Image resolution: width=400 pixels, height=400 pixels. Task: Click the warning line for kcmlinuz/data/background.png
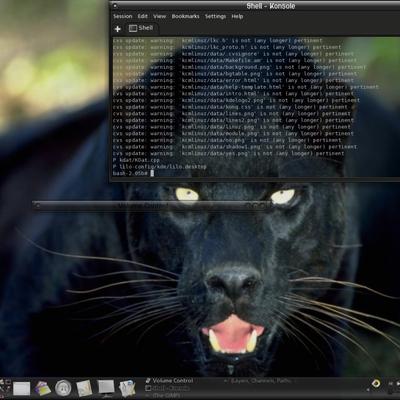(239, 67)
